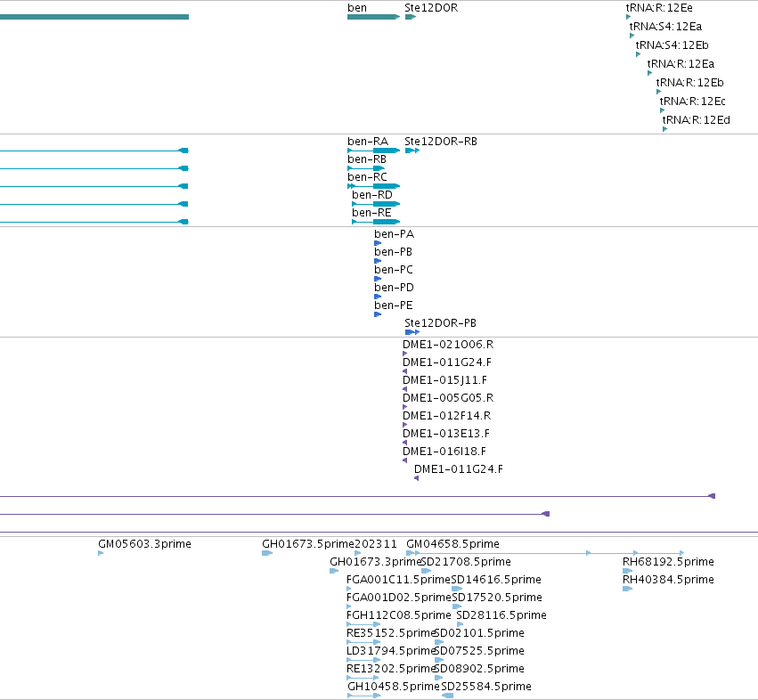Select the Ste12DOR-RB transcript label
The width and height of the screenshot is (758, 700).
[x=441, y=142]
